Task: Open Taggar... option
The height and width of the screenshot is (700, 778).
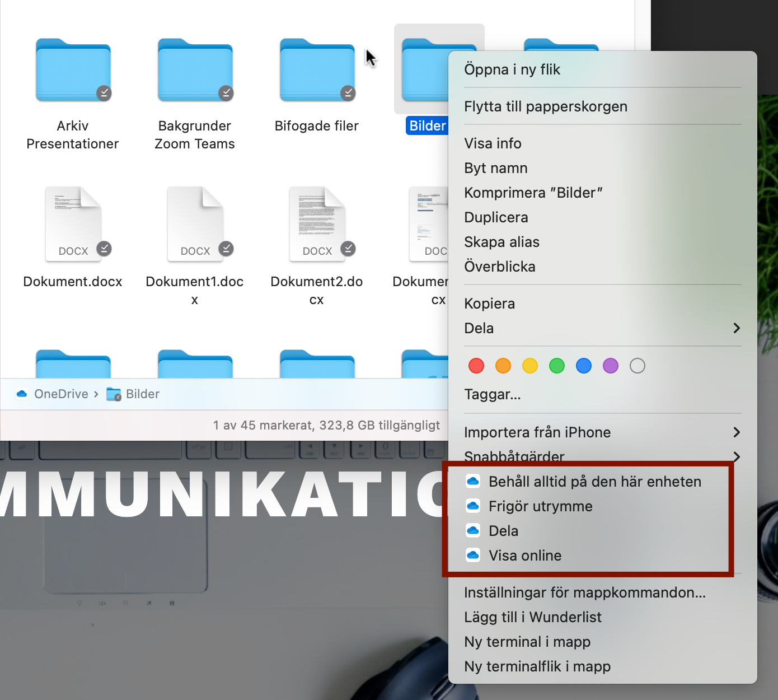Action: point(492,394)
